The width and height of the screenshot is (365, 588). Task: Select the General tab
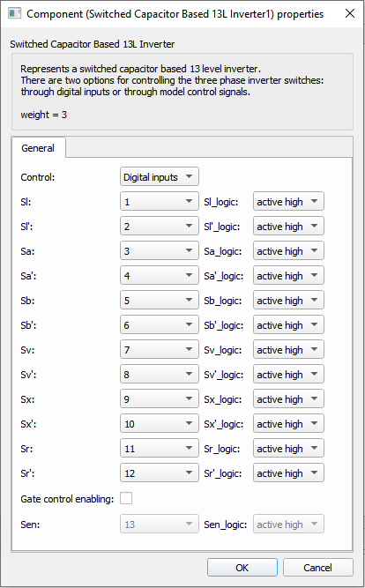click(x=38, y=148)
